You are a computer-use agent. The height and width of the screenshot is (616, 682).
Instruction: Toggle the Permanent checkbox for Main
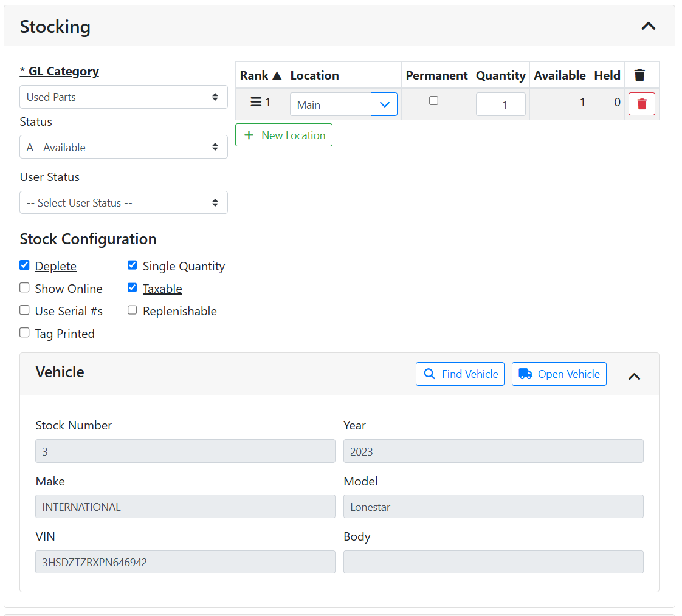click(x=433, y=101)
